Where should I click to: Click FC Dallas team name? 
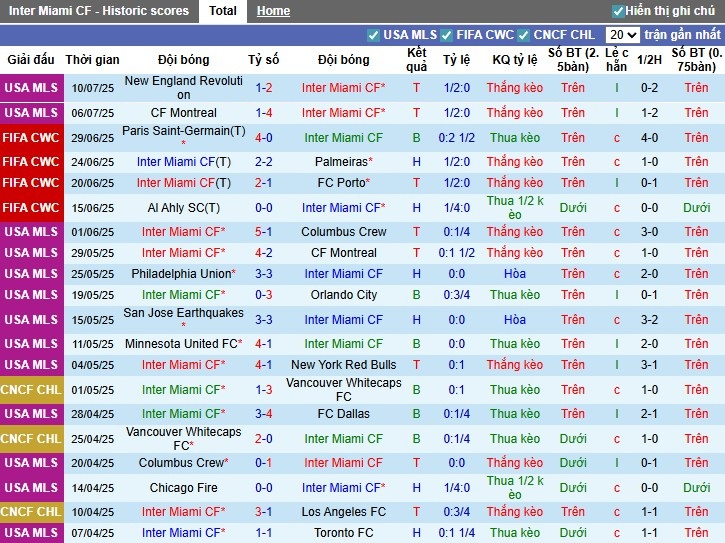tap(344, 413)
